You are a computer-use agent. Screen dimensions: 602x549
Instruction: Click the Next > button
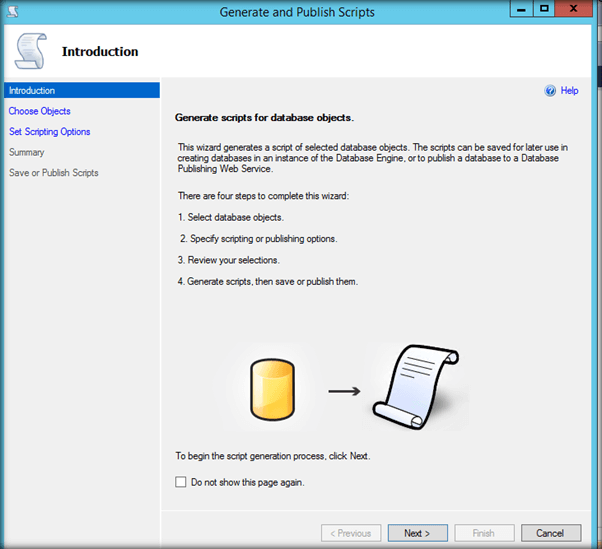point(417,533)
